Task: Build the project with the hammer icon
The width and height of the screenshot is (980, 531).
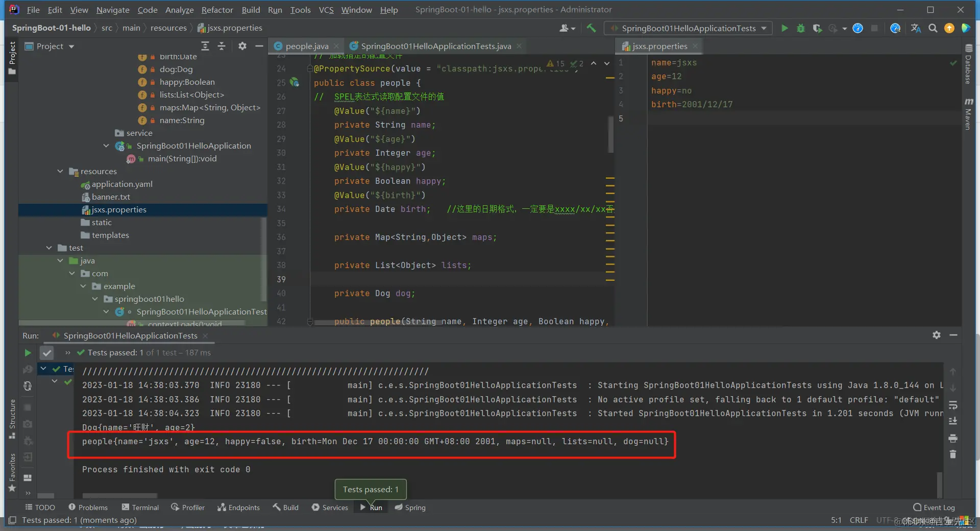Action: pyautogui.click(x=591, y=28)
